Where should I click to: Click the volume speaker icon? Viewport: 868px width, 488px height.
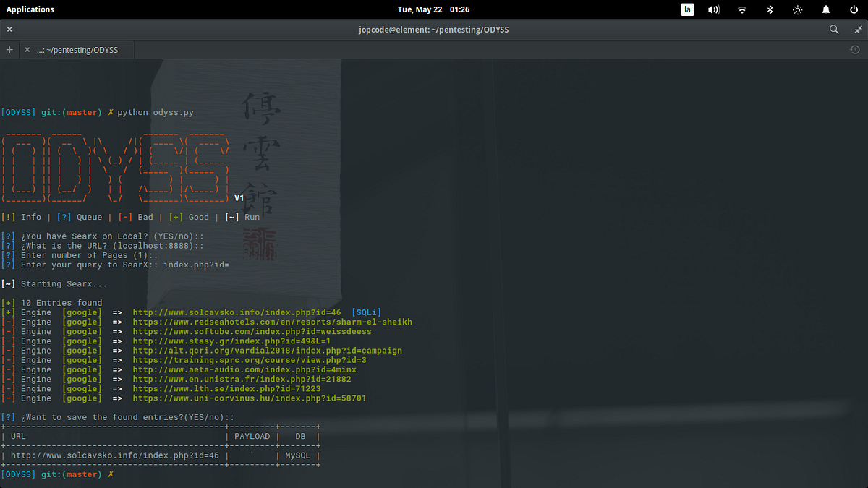(x=713, y=9)
